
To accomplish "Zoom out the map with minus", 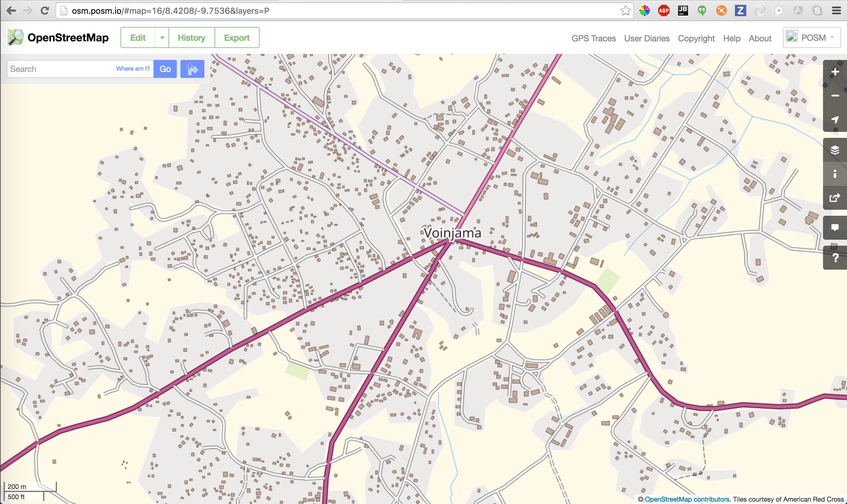I will [x=835, y=96].
